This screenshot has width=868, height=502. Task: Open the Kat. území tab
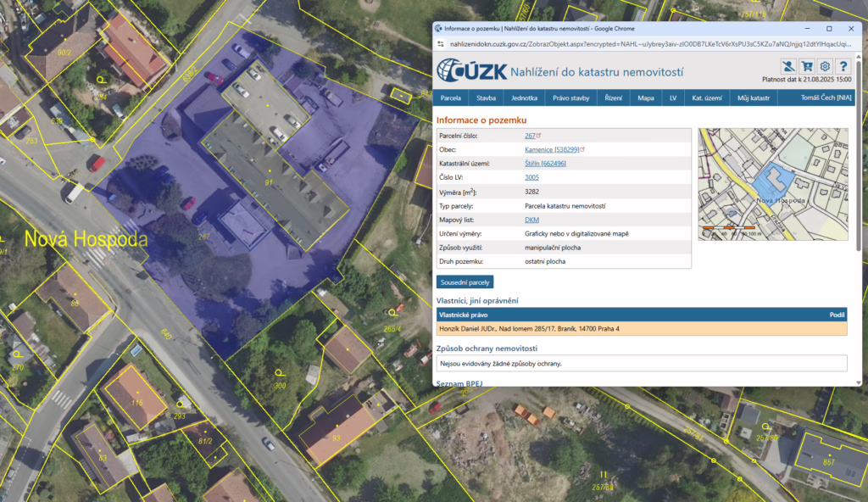[707, 98]
